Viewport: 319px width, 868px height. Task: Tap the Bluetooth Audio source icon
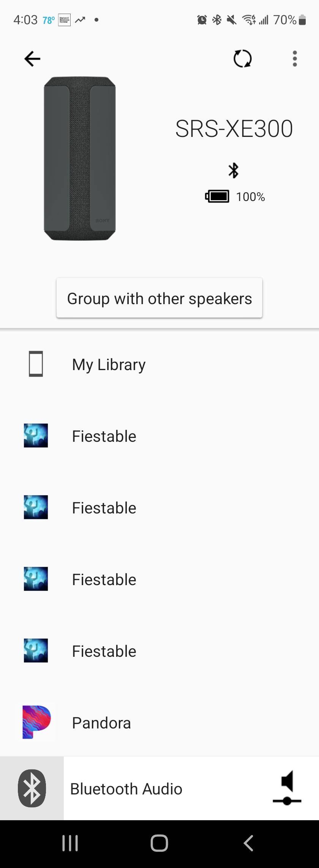pyautogui.click(x=32, y=788)
